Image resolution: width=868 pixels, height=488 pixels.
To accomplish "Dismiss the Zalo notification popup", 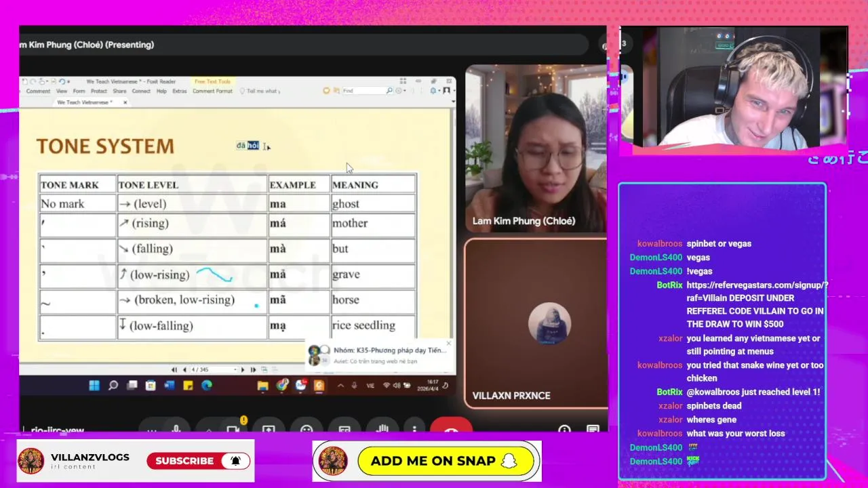I will [x=448, y=343].
